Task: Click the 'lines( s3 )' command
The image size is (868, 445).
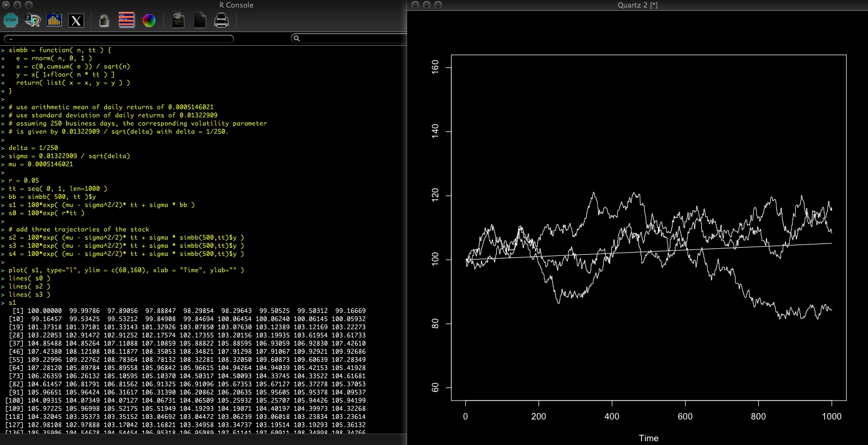Action: (29, 294)
